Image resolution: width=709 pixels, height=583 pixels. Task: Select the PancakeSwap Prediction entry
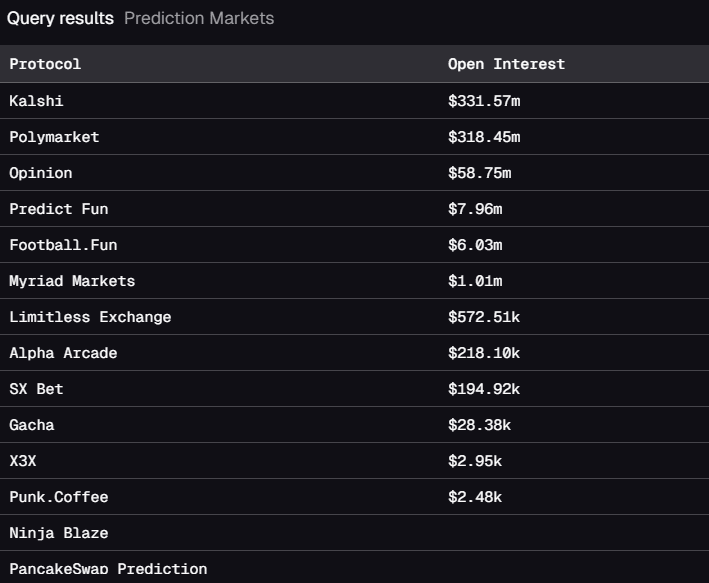pos(108,569)
